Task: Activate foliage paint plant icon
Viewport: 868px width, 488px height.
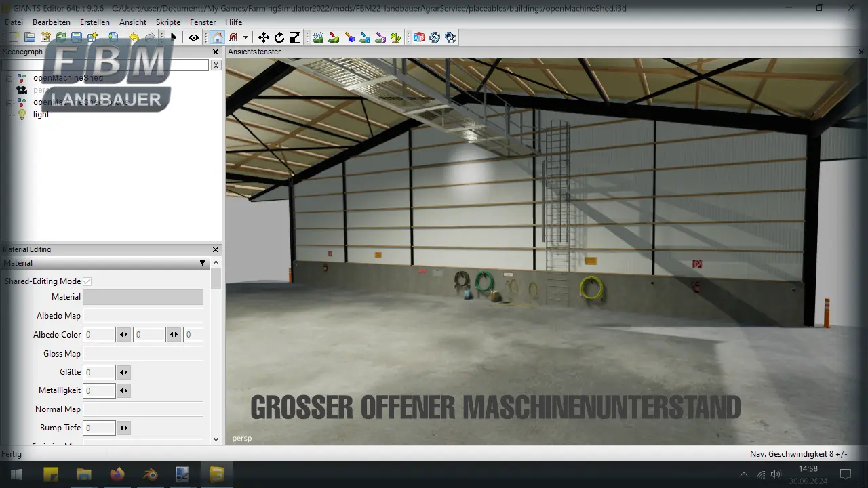Action: coord(396,37)
